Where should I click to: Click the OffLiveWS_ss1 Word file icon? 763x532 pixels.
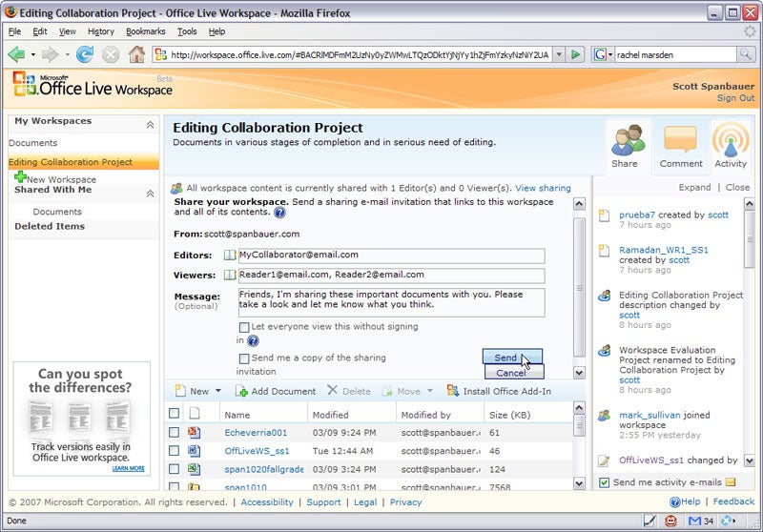coord(194,451)
